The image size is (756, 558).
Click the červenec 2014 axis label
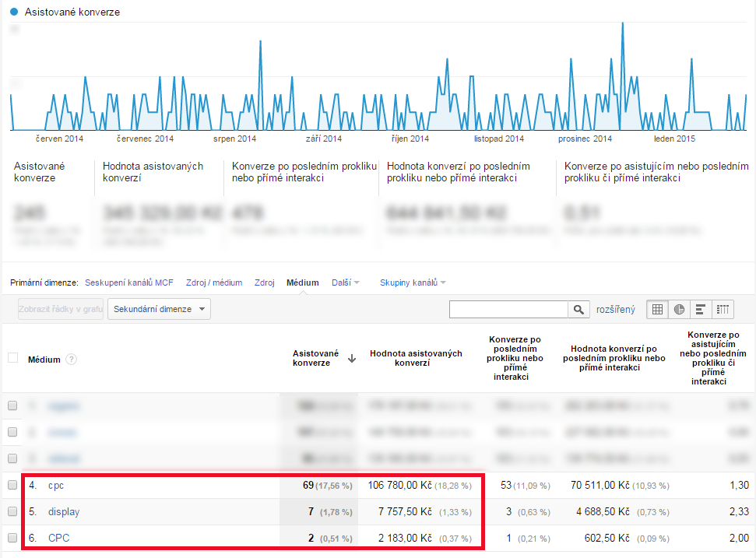click(145, 139)
